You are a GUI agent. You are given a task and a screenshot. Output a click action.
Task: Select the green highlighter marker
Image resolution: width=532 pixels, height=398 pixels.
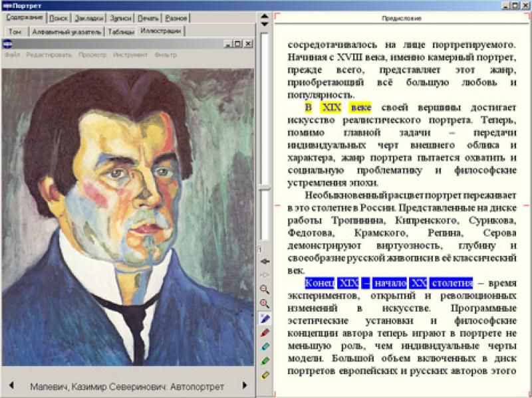coord(265,361)
